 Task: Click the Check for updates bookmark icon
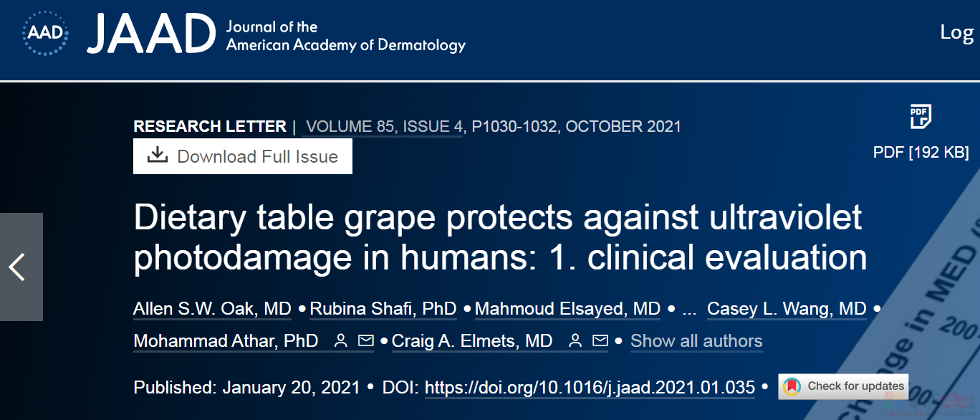pyautogui.click(x=791, y=386)
